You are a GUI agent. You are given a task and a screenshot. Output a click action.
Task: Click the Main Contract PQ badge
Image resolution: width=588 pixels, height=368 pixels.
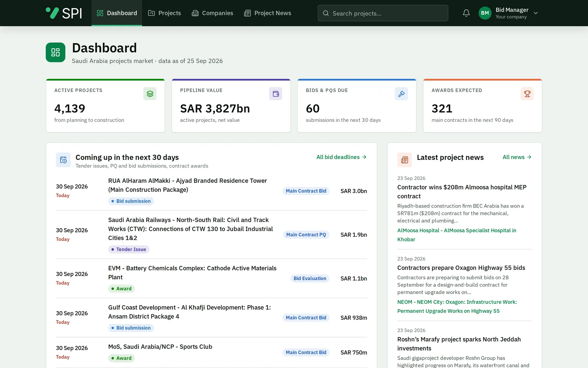306,235
